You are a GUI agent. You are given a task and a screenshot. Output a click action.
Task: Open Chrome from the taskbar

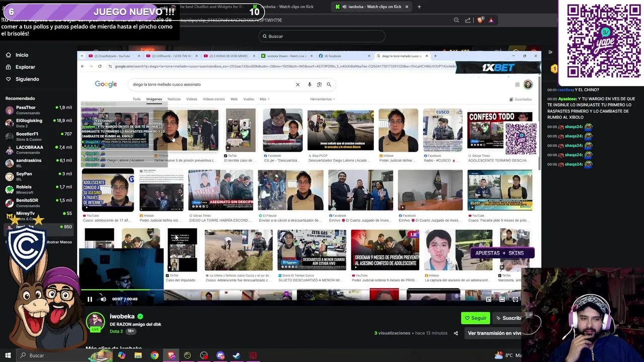(154, 355)
